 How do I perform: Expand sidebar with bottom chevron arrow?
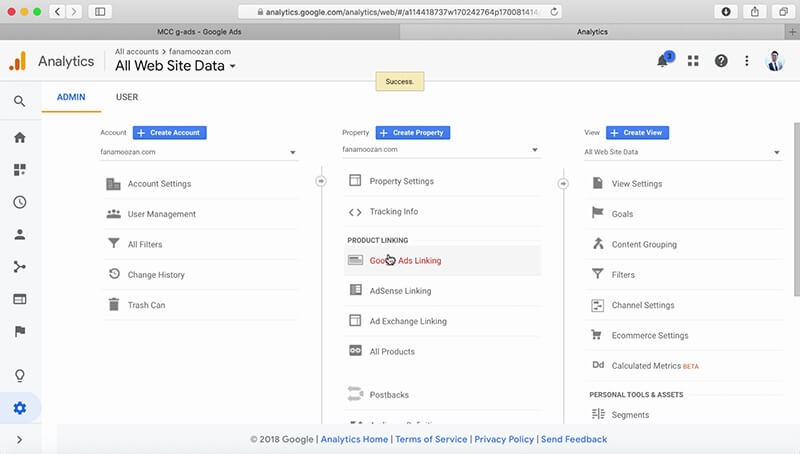click(19, 440)
